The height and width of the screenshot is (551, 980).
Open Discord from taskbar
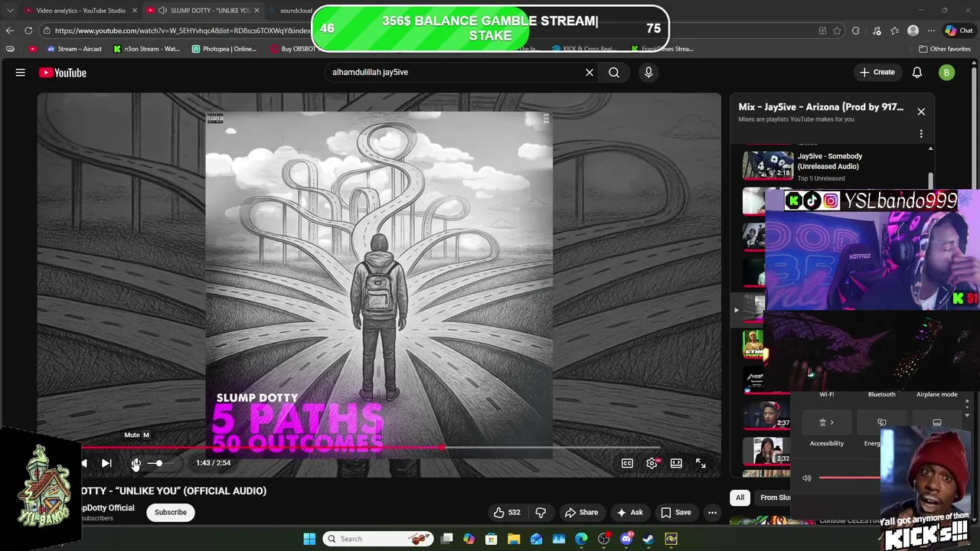pyautogui.click(x=626, y=539)
